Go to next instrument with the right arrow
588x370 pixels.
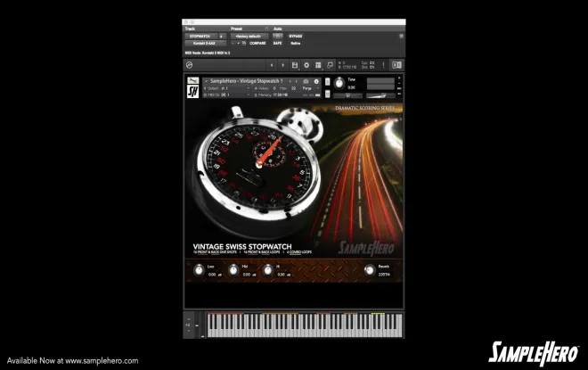(x=282, y=65)
